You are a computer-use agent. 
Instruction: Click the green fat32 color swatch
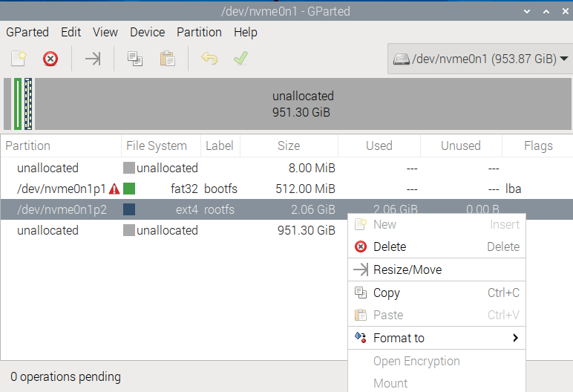(129, 189)
